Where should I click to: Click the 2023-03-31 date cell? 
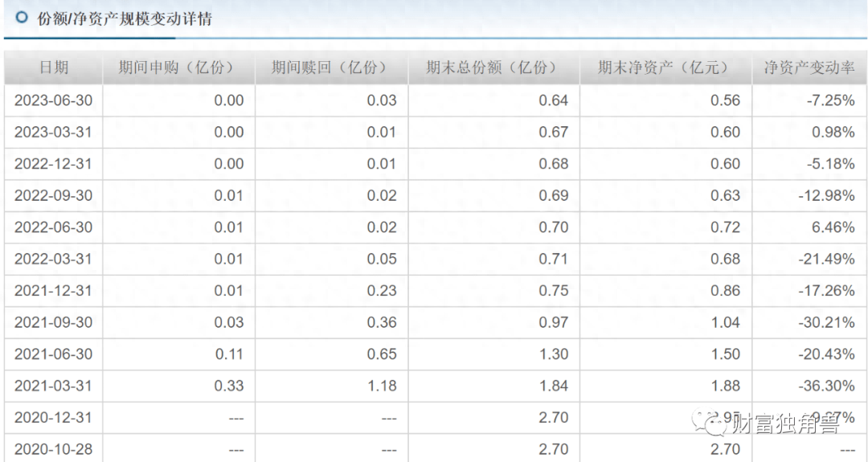click(54, 132)
